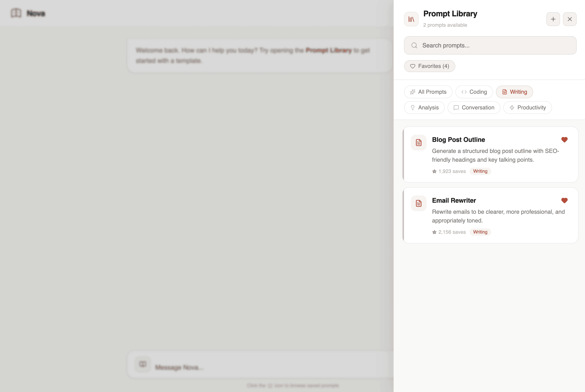Click the plus icon to add prompt
This screenshot has height=392, width=585.
[553, 19]
